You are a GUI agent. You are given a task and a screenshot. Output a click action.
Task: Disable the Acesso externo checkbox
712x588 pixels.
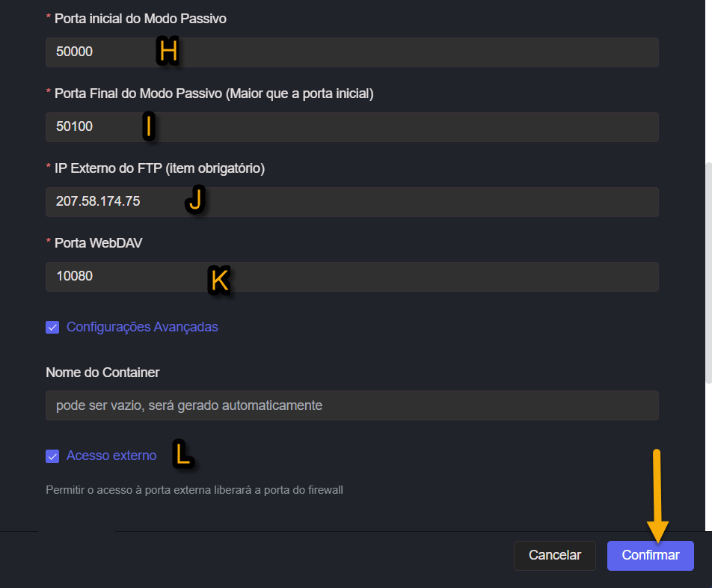[x=52, y=456]
